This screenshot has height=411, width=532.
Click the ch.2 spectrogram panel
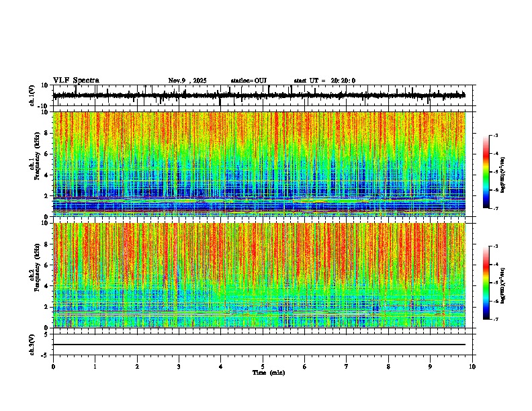259,275
